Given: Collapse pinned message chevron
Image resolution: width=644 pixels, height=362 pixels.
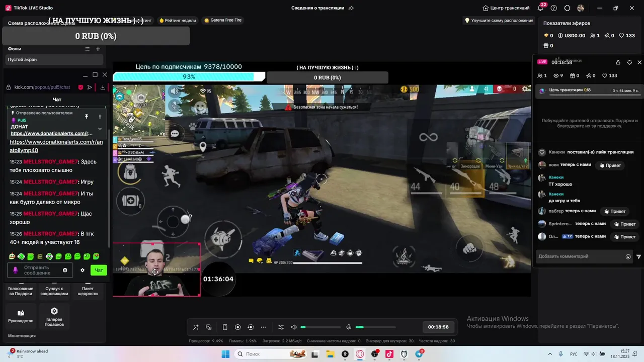Looking at the screenshot, I should (x=100, y=129).
